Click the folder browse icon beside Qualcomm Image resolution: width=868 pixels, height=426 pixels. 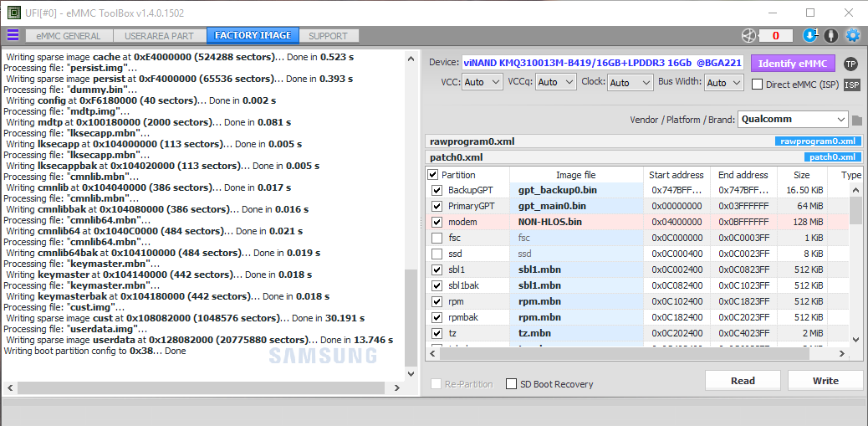click(x=857, y=121)
